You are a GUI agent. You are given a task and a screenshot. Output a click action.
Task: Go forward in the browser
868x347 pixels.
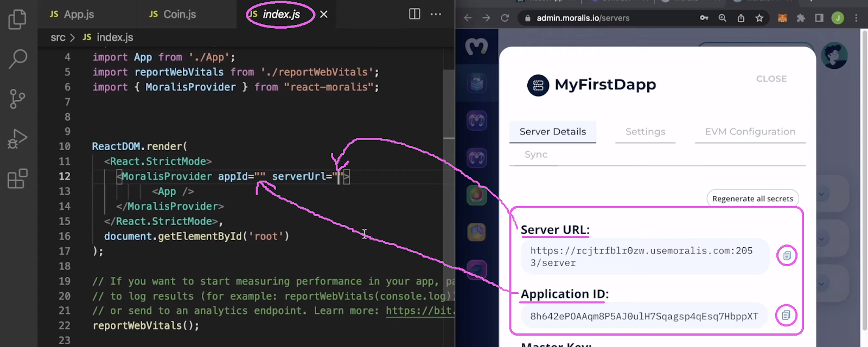[x=486, y=18]
